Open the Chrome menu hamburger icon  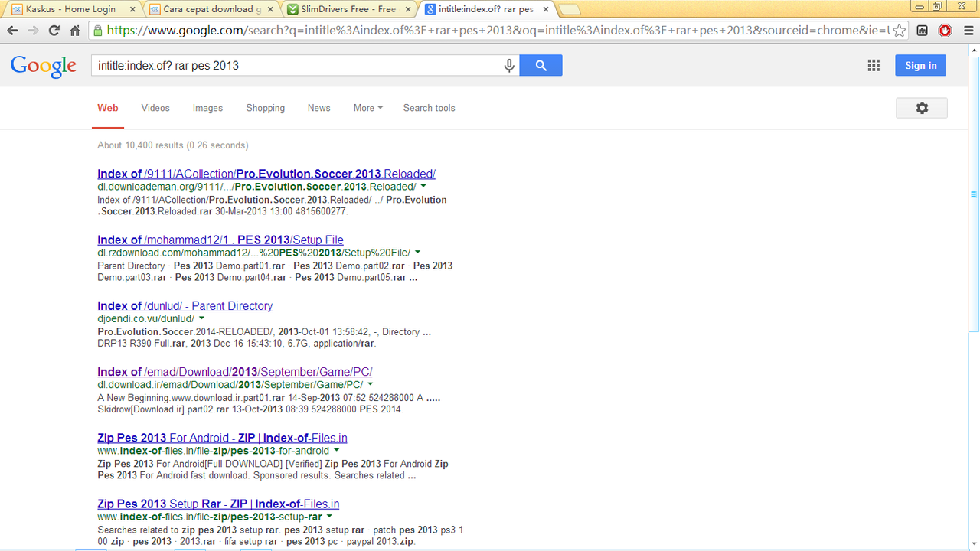point(967,31)
